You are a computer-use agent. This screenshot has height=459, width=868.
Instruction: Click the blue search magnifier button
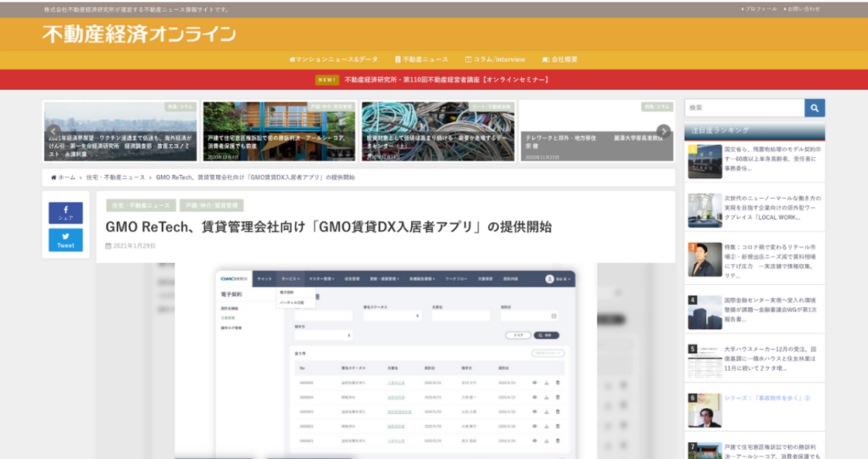click(x=814, y=108)
